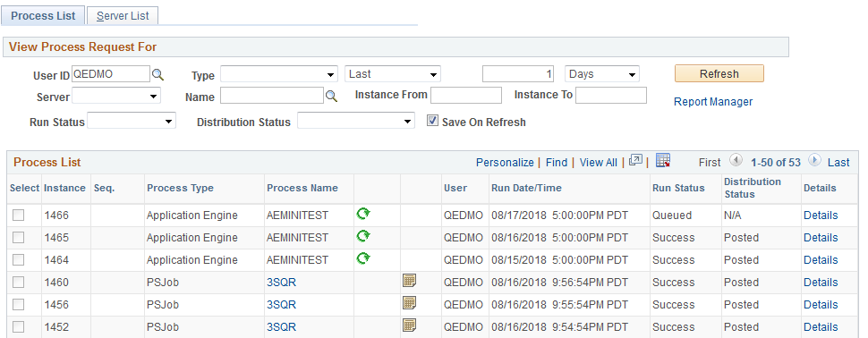The height and width of the screenshot is (338, 868).
Task: Click Queued status for instance 1466
Action: tap(672, 215)
